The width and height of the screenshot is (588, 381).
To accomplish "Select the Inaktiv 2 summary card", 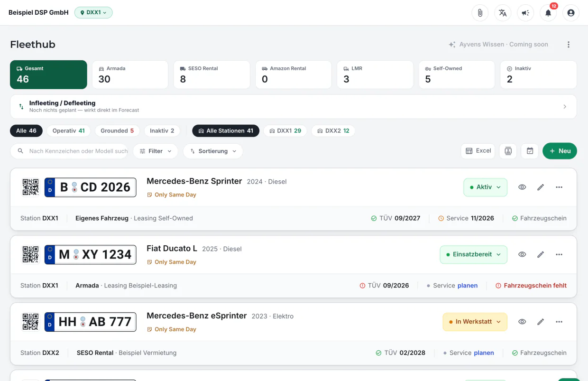I will (538, 74).
